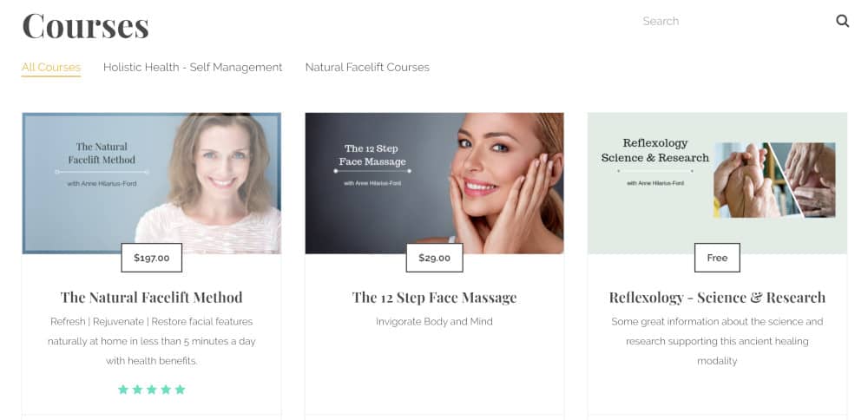This screenshot has width=868, height=420.
Task: Click the reflexology science and research description
Action: [718, 341]
